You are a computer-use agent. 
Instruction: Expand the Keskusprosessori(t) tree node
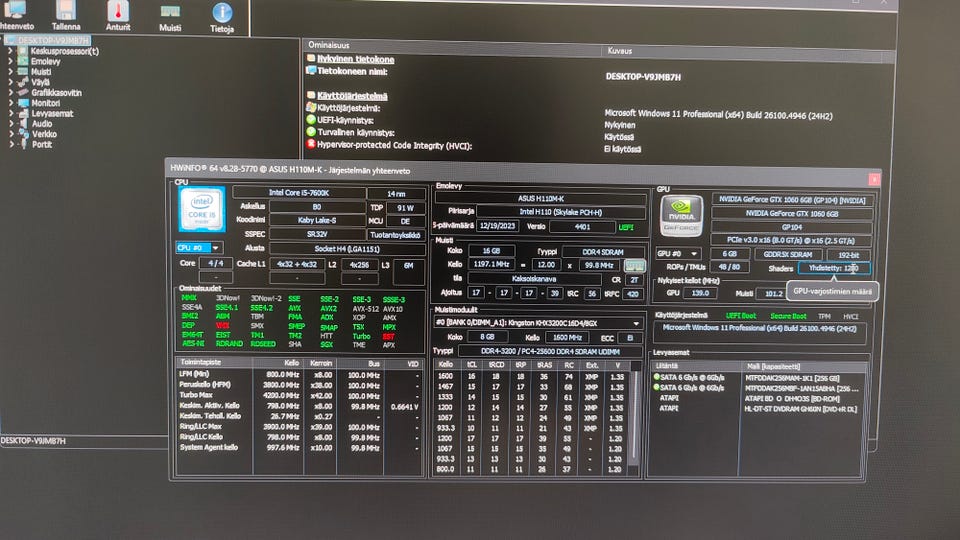point(10,51)
